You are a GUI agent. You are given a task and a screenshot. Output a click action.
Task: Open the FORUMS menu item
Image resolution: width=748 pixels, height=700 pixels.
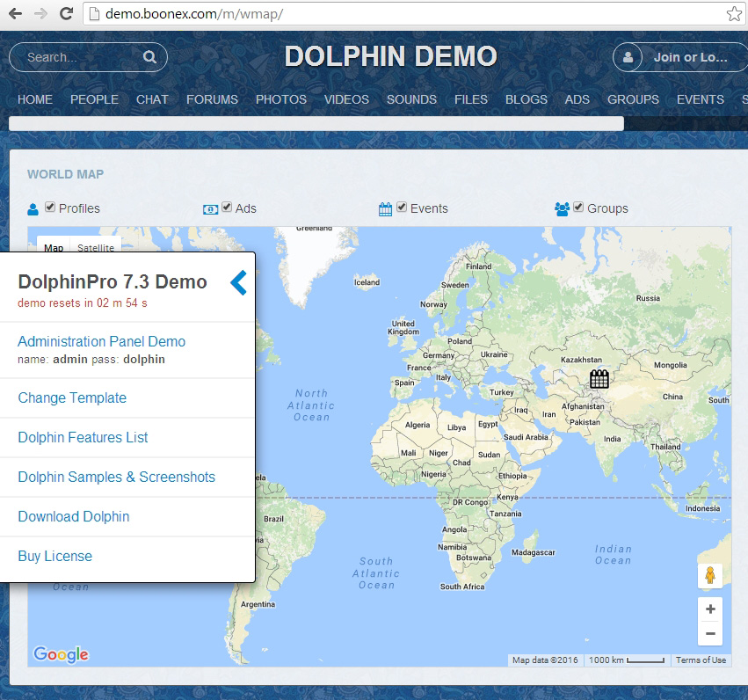pyautogui.click(x=212, y=99)
